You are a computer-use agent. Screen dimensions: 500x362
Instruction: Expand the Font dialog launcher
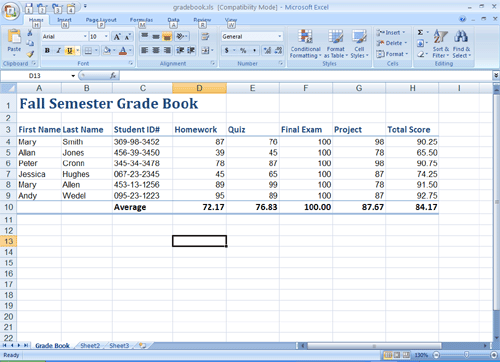point(130,63)
